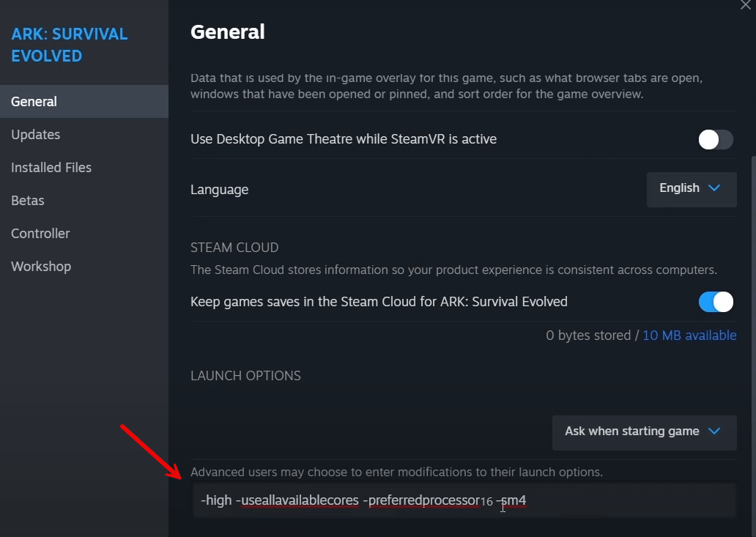The image size is (756, 537).
Task: Enable Desktop Game Theatre while SteamVR is active
Action: click(x=716, y=139)
